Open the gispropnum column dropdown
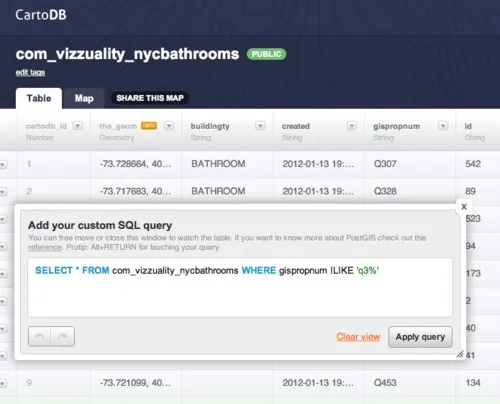The height and width of the screenshot is (404, 500). 443,126
